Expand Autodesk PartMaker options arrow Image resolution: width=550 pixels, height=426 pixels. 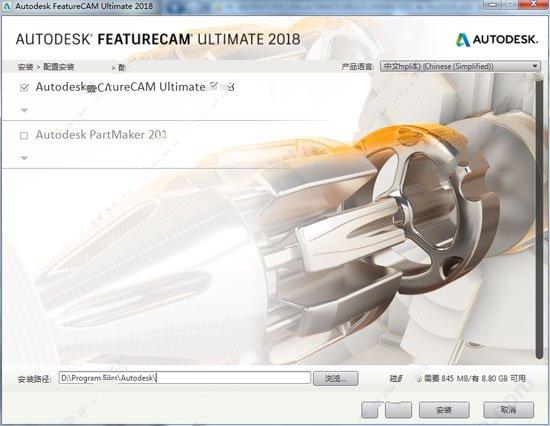(x=24, y=158)
